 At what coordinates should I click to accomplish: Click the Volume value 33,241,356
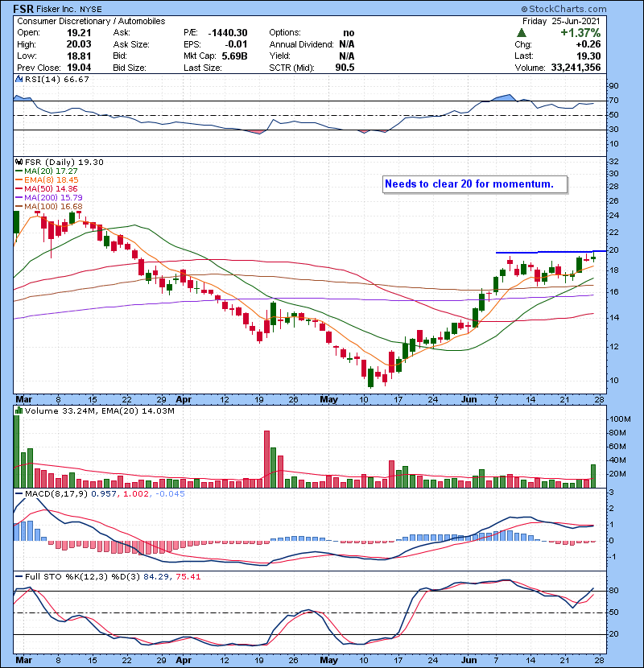[x=576, y=68]
